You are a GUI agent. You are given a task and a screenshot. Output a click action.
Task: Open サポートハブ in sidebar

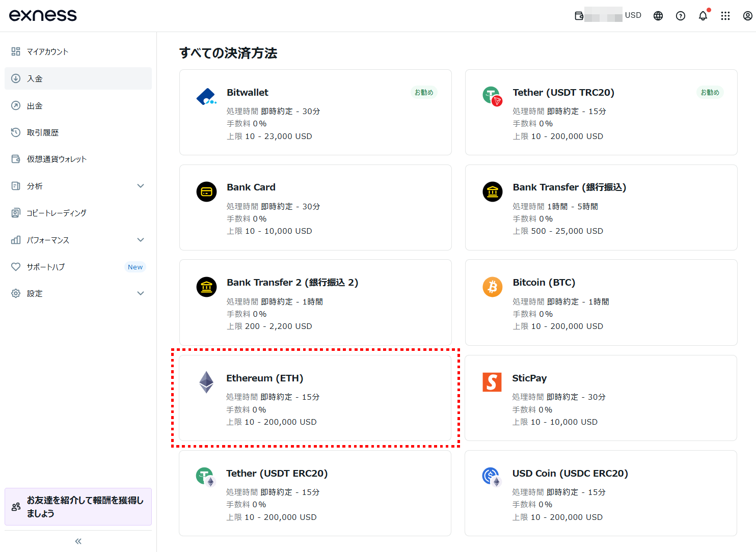tap(78, 267)
